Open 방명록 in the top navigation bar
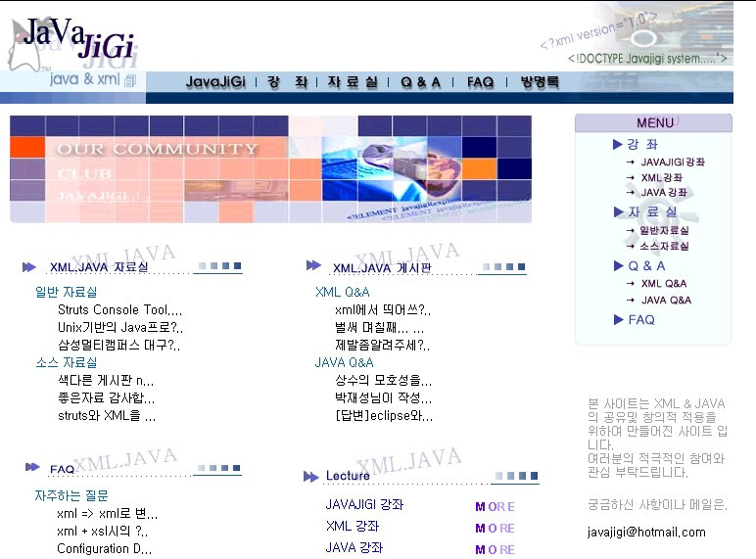Screen dimensions: 756x559 tap(540, 82)
